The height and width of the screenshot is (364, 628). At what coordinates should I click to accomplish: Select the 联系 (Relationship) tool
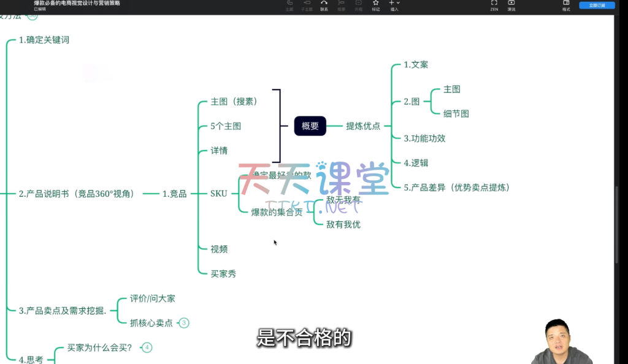click(324, 6)
